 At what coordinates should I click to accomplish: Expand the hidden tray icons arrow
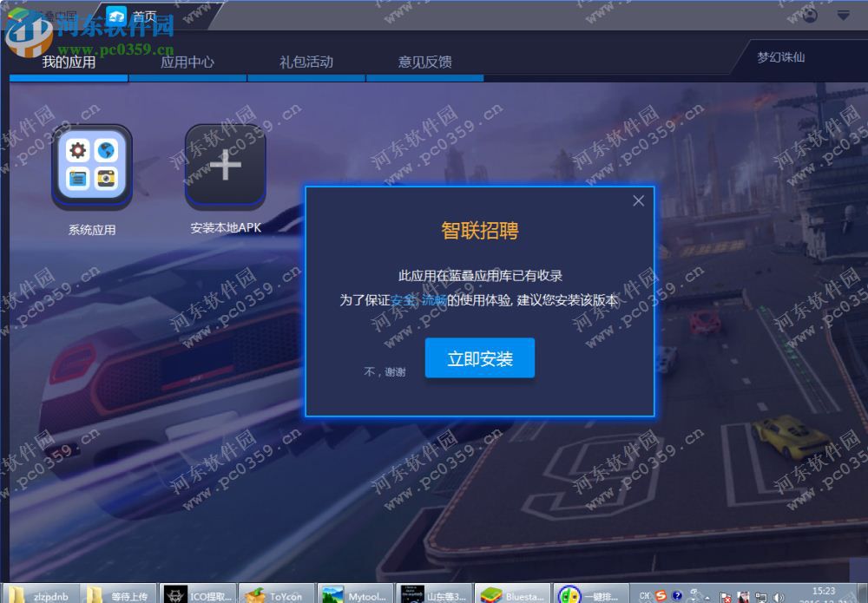pyautogui.click(x=707, y=598)
